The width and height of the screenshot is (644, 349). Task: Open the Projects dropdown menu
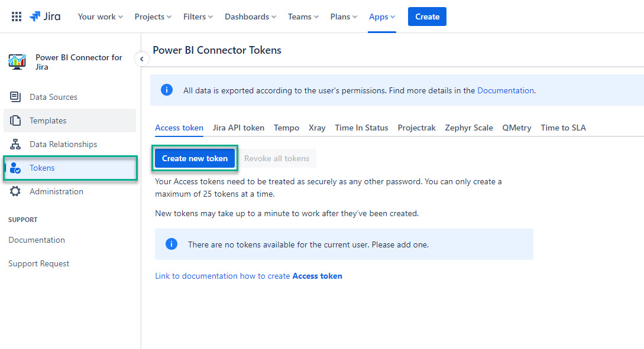pos(152,17)
